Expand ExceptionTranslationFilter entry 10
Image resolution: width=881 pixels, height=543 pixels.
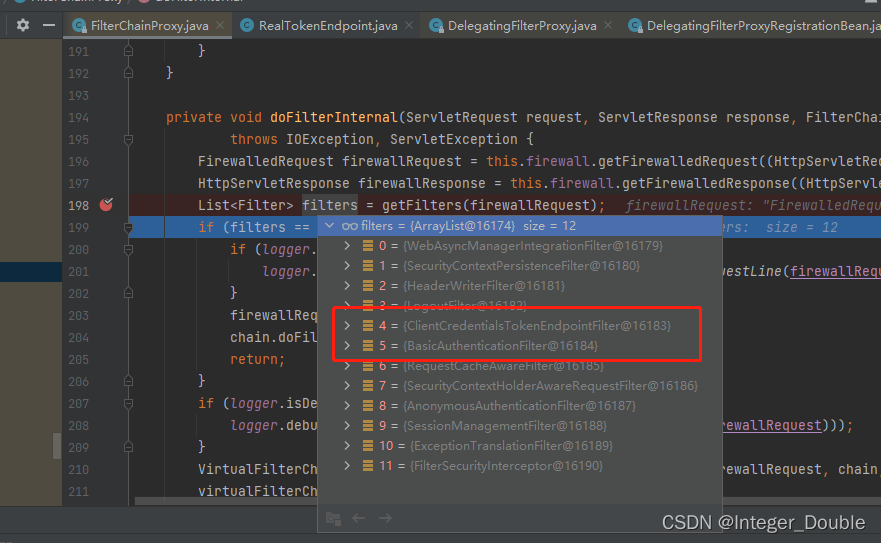point(347,445)
